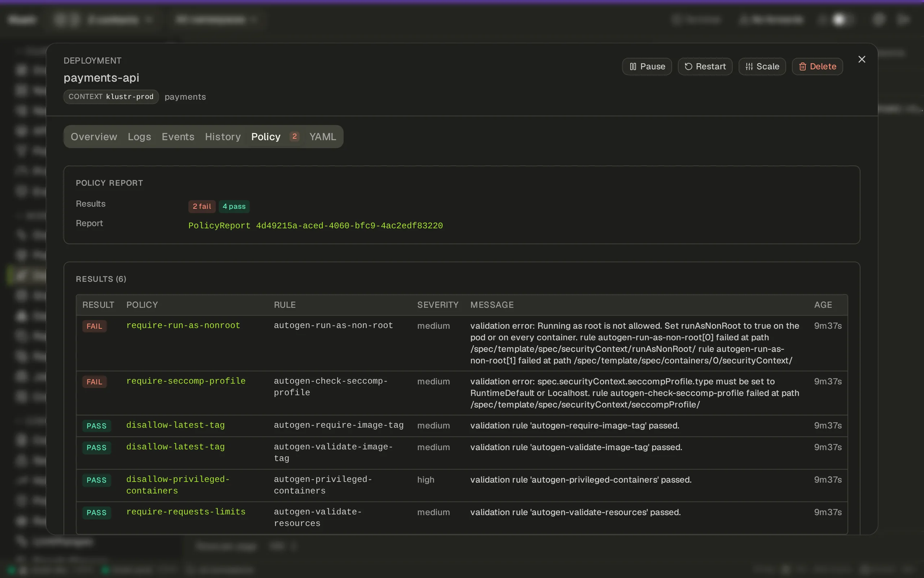The image size is (924, 578).
Task: Delete the payments-api deployment
Action: 818,66
